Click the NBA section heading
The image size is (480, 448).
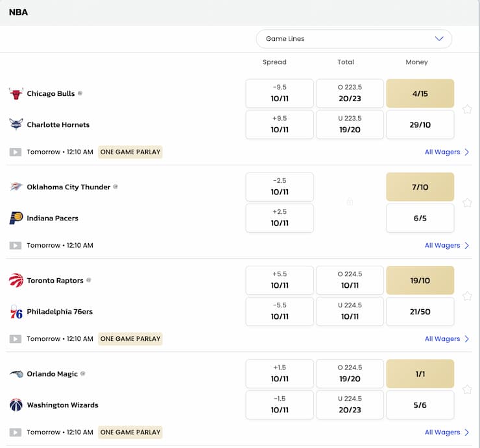point(18,12)
